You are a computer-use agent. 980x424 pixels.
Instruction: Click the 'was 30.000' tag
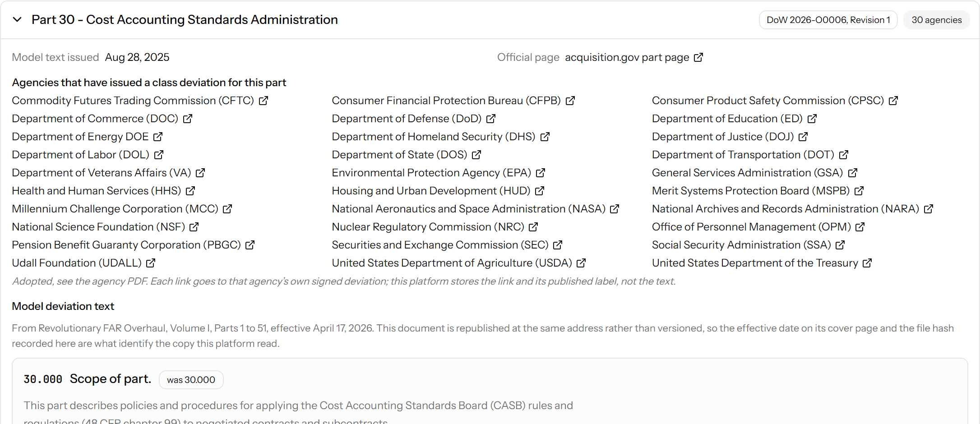click(x=191, y=380)
